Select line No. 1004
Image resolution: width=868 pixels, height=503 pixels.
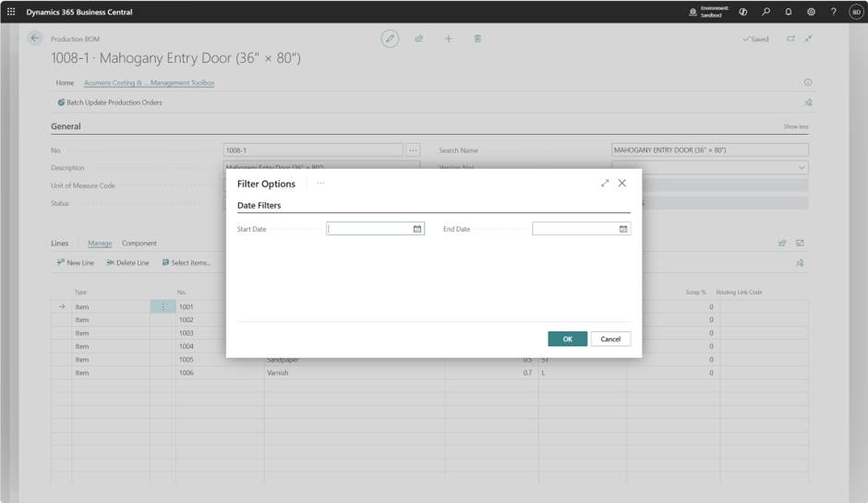click(x=186, y=346)
